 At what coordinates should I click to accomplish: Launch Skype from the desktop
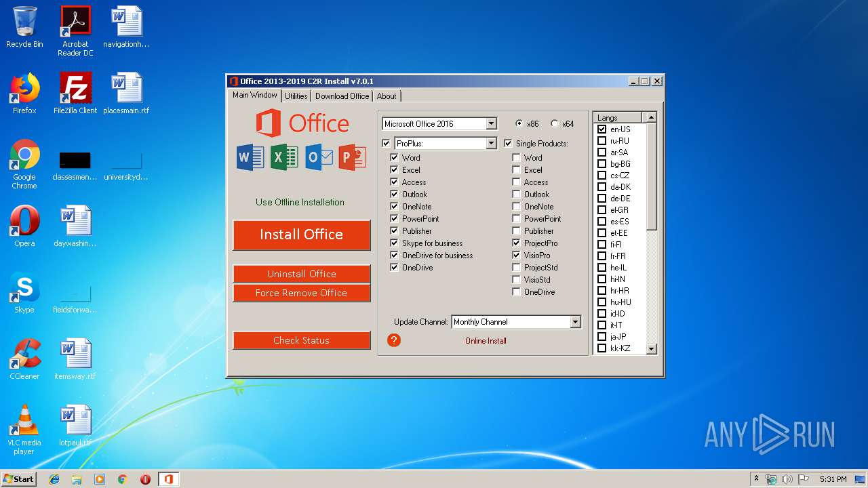pos(24,293)
